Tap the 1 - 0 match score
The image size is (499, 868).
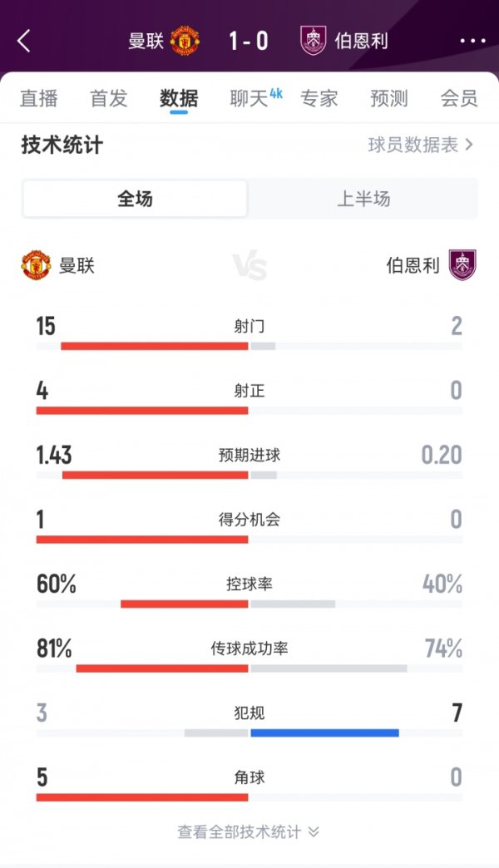(x=249, y=41)
